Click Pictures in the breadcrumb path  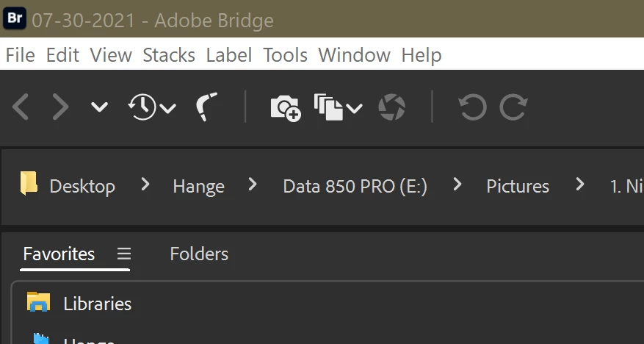[518, 187]
